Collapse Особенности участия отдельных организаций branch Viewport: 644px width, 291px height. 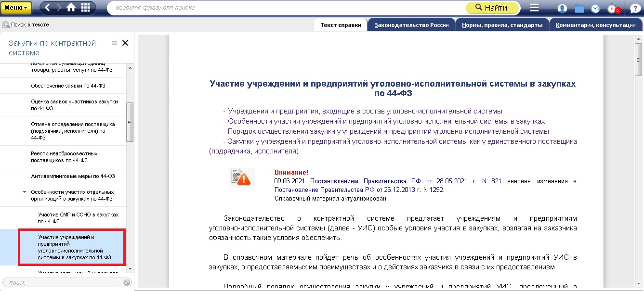25,192
